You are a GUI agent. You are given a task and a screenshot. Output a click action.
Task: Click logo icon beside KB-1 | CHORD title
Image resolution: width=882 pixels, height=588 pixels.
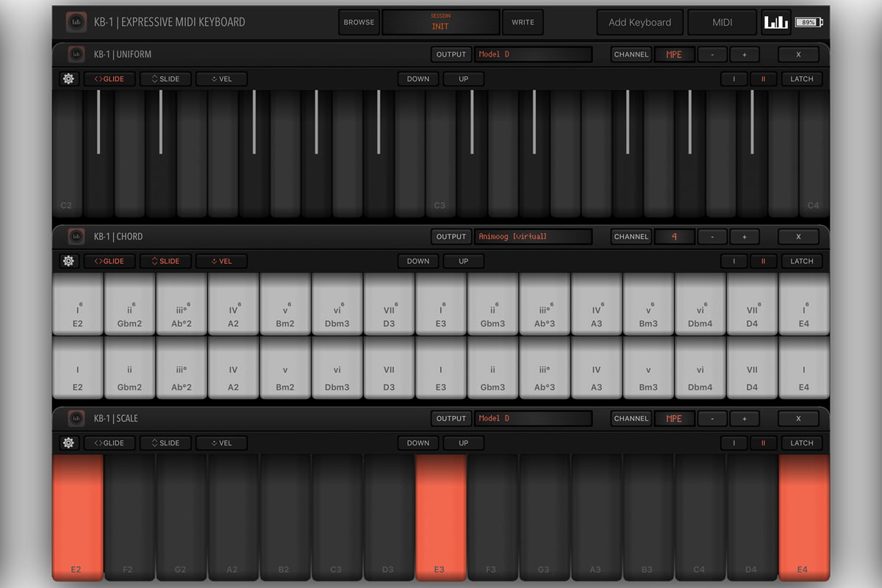tap(76, 237)
